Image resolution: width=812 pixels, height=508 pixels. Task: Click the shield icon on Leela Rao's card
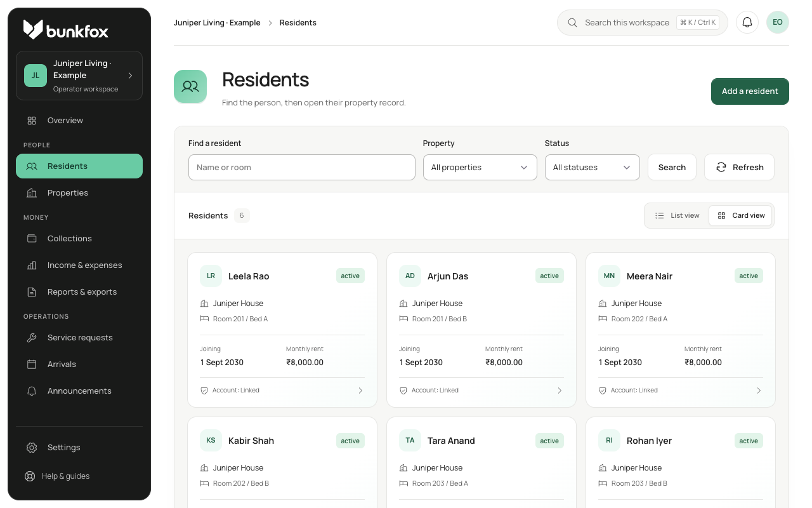pos(204,391)
